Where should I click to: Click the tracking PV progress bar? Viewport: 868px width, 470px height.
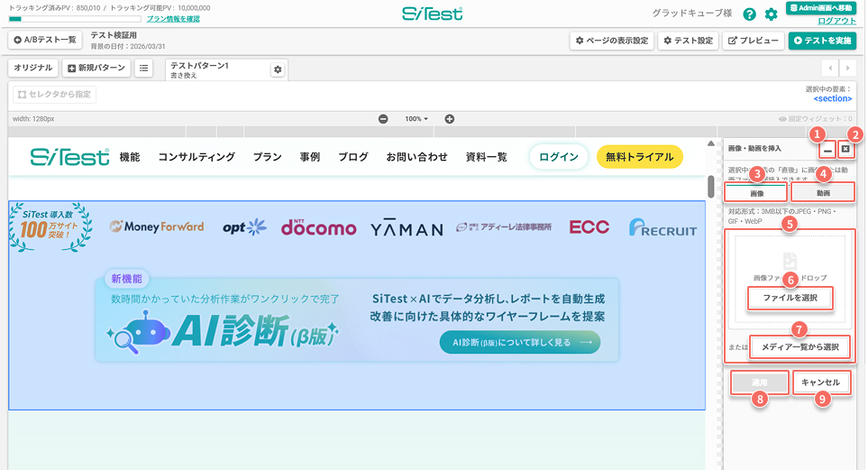75,20
